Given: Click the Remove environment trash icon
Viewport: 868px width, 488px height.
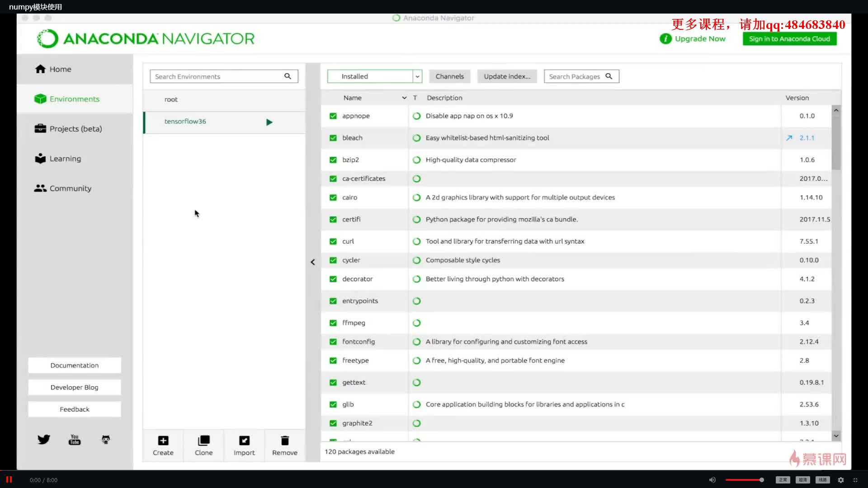Looking at the screenshot, I should pos(285,441).
